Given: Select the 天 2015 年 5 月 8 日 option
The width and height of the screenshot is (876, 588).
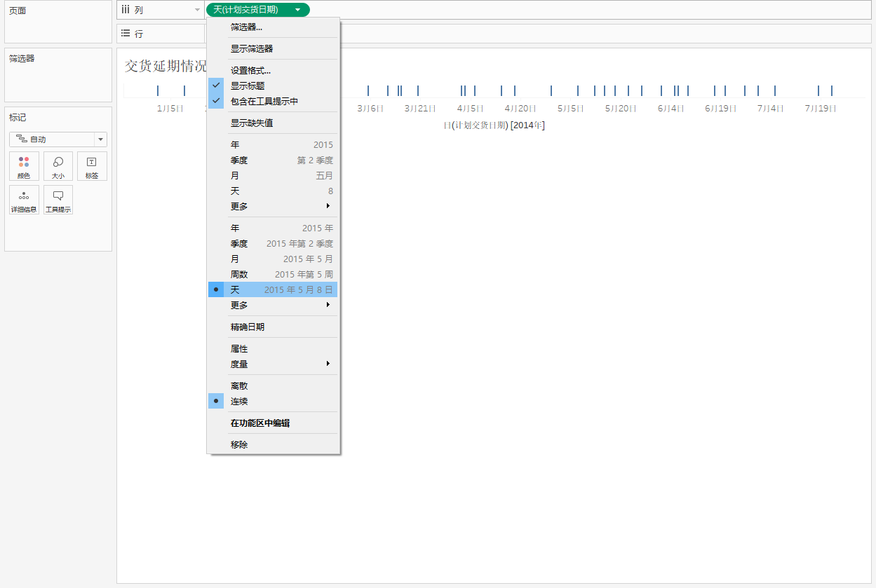Looking at the screenshot, I should (274, 289).
